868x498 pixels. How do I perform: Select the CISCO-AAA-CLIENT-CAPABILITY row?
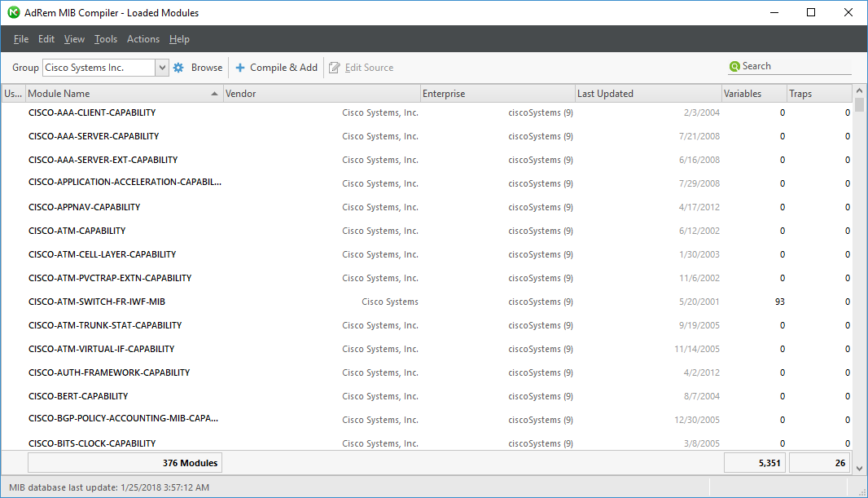[x=426, y=112]
